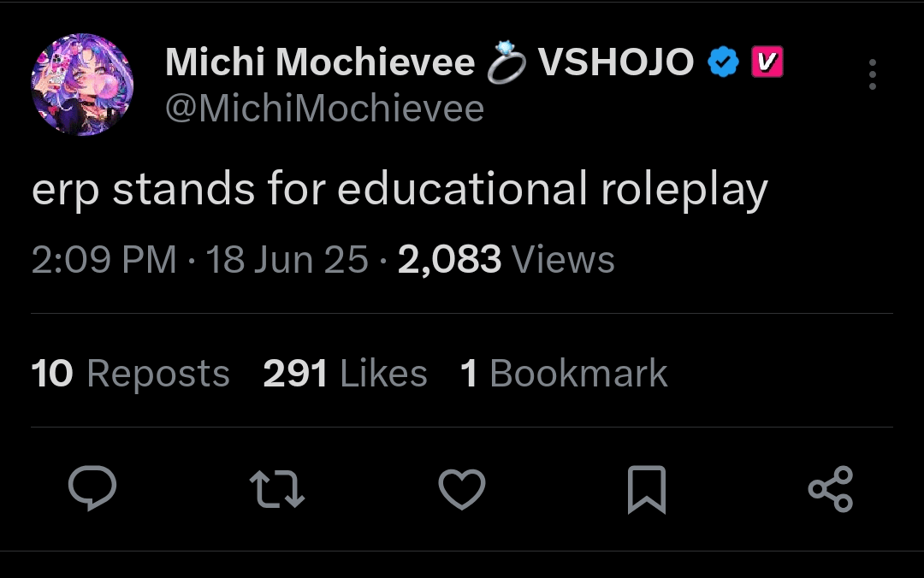This screenshot has height=578, width=924.
Task: Open the reply speech bubble icon
Action: [x=92, y=488]
